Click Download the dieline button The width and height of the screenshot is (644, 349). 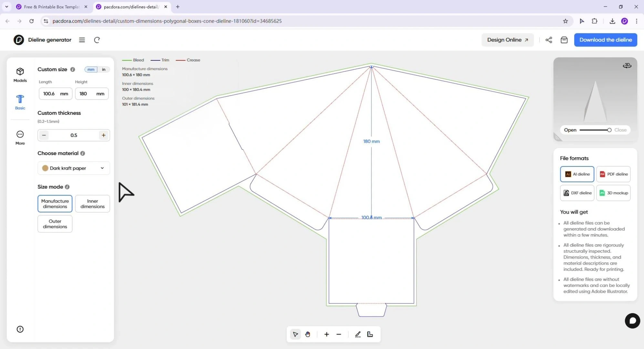[606, 40]
